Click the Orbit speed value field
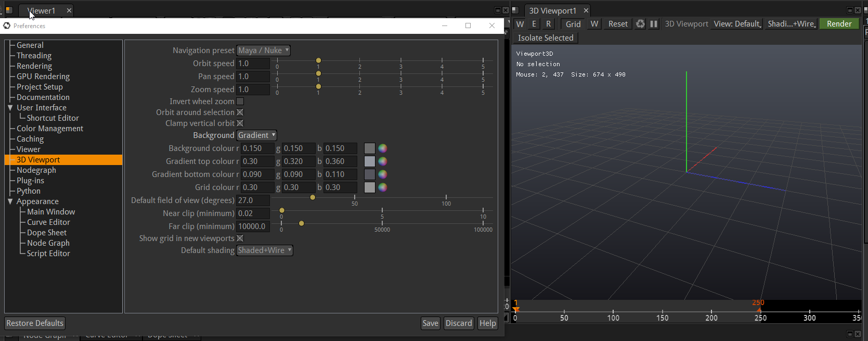The height and width of the screenshot is (341, 868). [x=253, y=64]
